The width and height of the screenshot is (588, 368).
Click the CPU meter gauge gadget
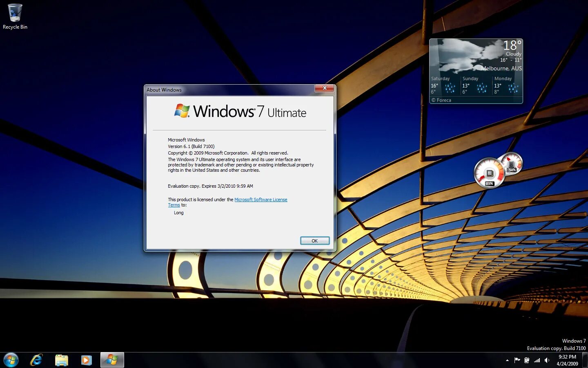click(x=489, y=173)
